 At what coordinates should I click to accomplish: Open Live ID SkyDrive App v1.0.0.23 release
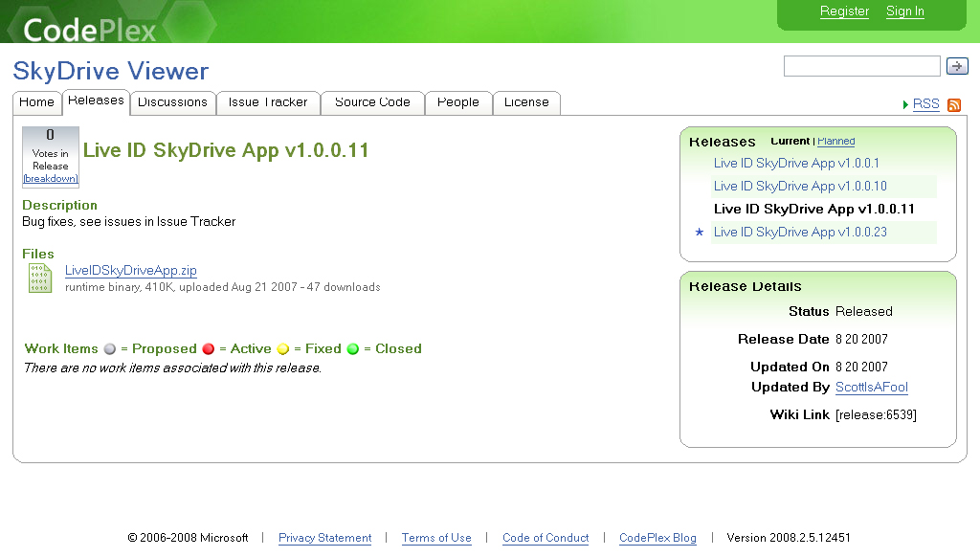pyautogui.click(x=800, y=232)
